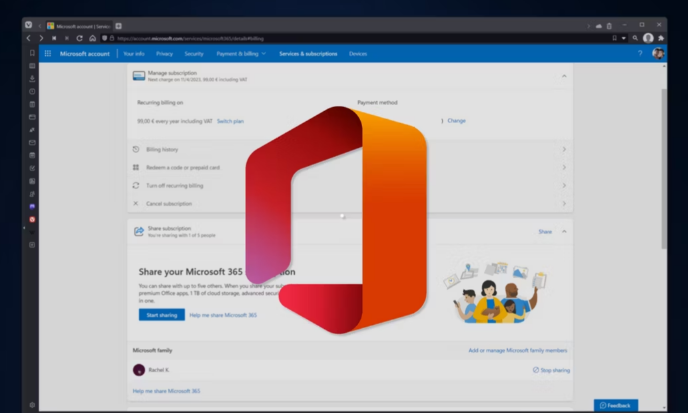
Task: Expand the Payment & billing menu
Action: coord(241,54)
